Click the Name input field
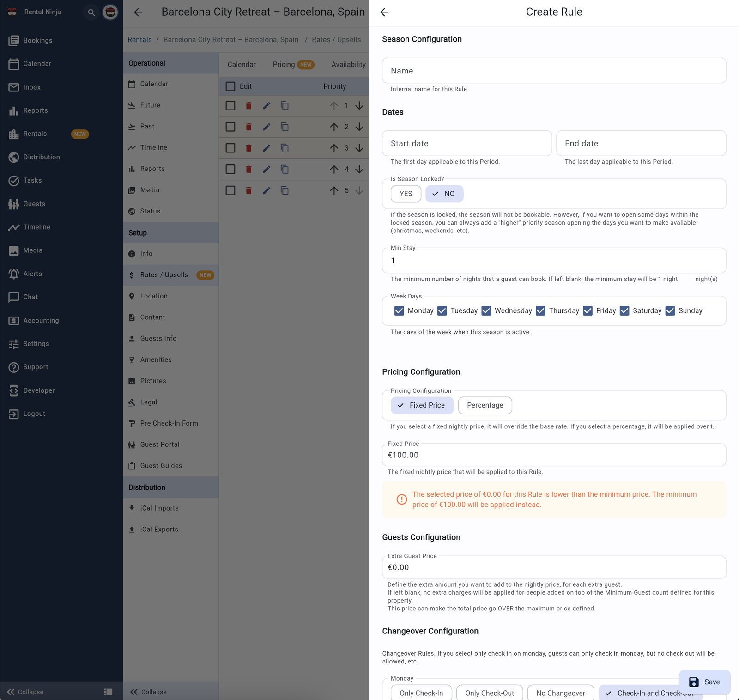This screenshot has height=700, width=739. [x=554, y=71]
